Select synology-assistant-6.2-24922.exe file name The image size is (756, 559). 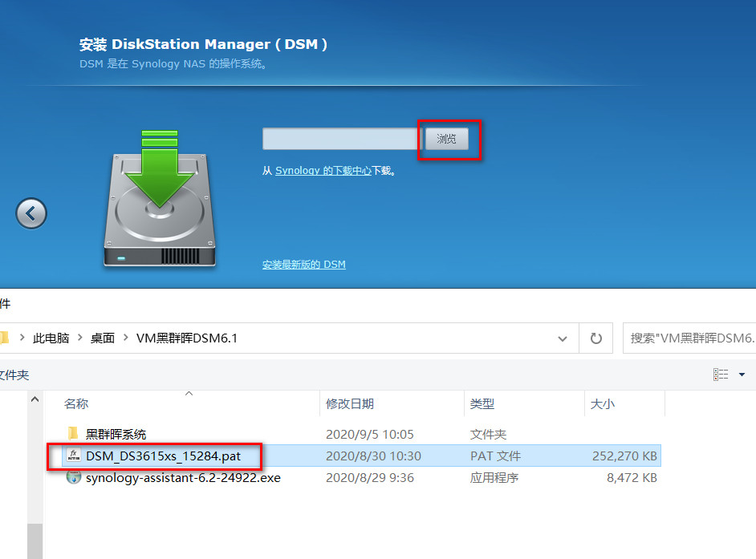pos(183,477)
